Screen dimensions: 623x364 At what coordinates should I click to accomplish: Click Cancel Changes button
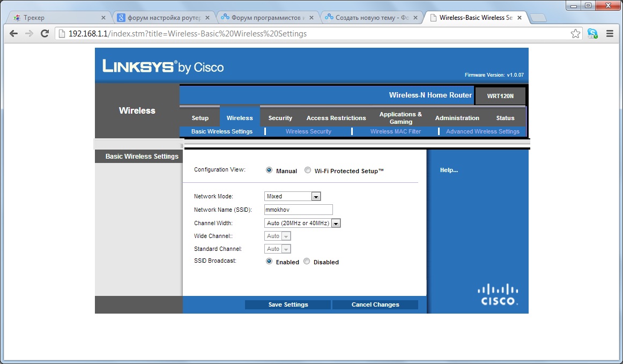[375, 305]
